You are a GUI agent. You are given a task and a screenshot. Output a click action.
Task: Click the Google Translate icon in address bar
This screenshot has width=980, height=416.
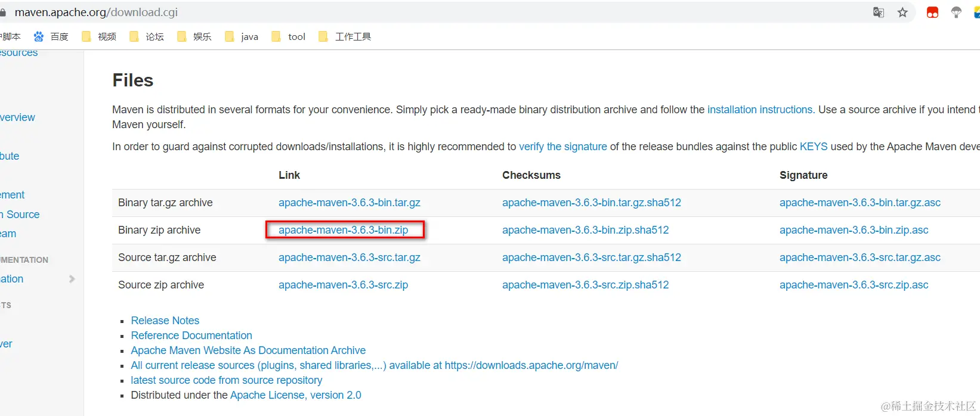pos(879,13)
